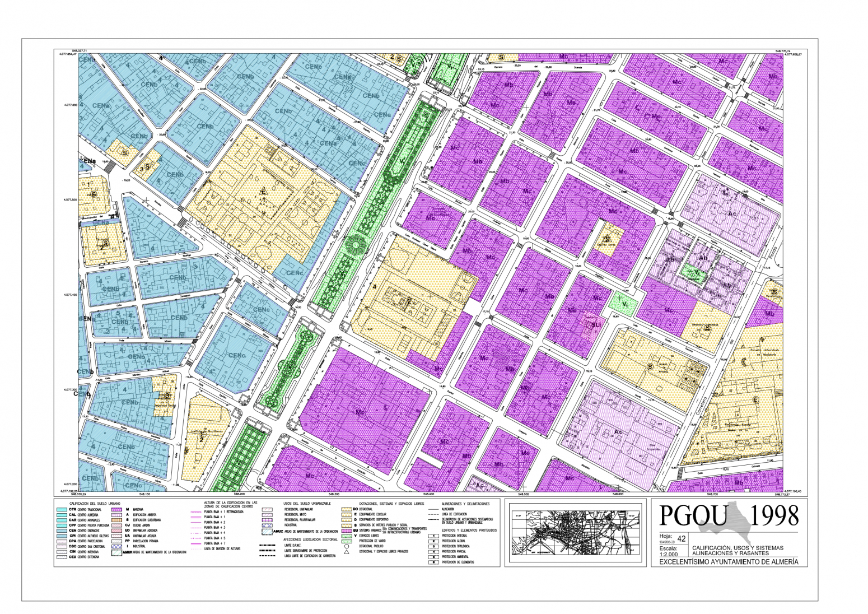868x614 pixels.
Task: Select 'DOTACIONES, SISTEMAS Y ESPACIOS LIBRES' heading
Action: click(x=391, y=504)
